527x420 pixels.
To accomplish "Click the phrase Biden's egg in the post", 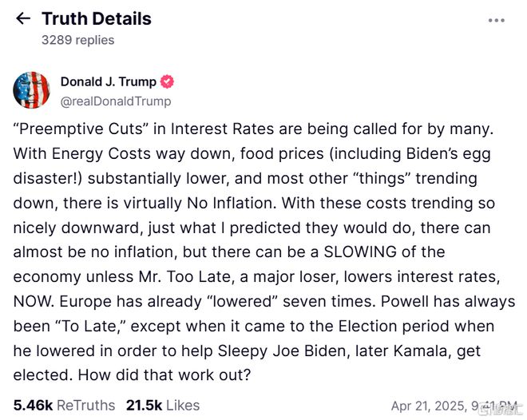I will 449,154.
